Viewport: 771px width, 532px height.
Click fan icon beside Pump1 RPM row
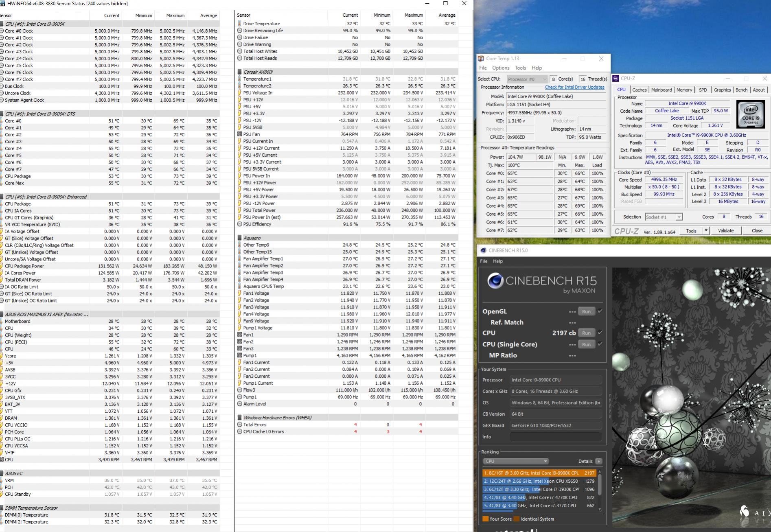click(x=240, y=356)
